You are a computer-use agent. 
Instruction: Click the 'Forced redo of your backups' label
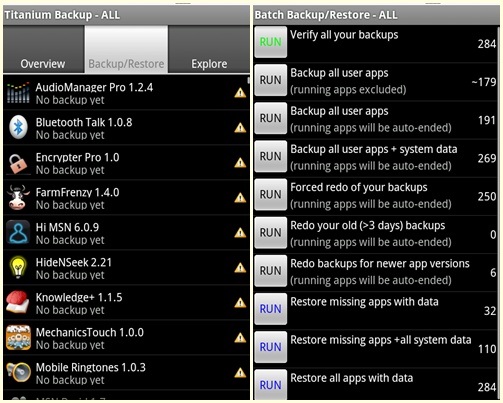point(359,188)
